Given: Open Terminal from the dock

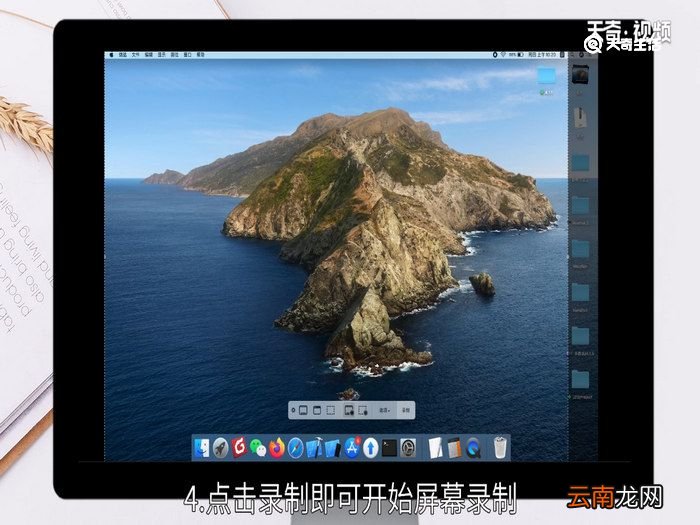Looking at the screenshot, I should click(389, 448).
